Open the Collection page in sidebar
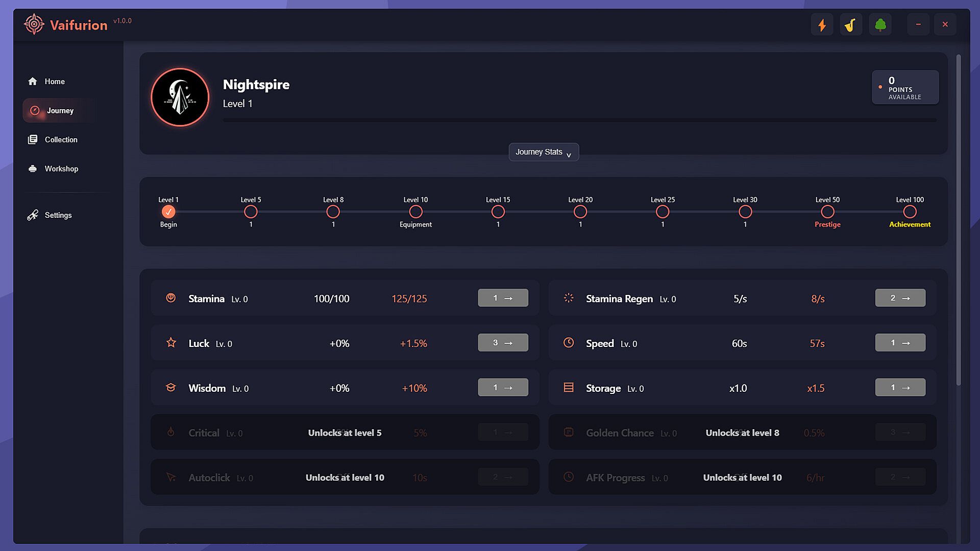The width and height of the screenshot is (980, 551). coord(61,140)
